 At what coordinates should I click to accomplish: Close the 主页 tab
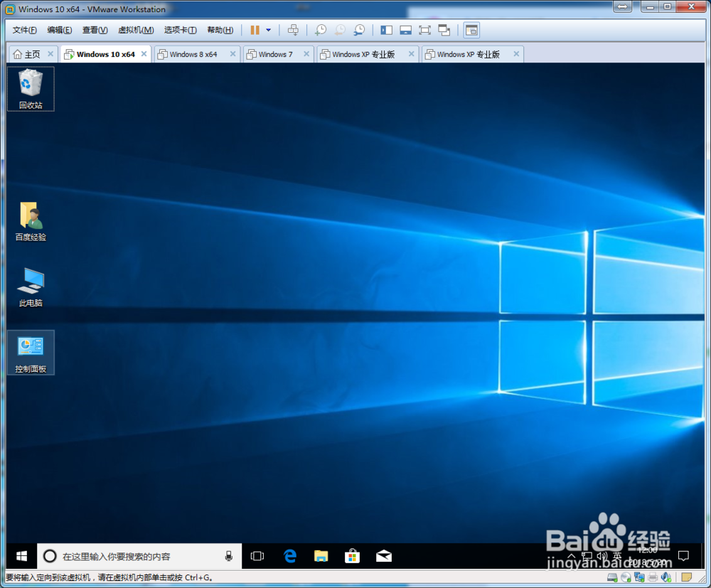[50, 54]
